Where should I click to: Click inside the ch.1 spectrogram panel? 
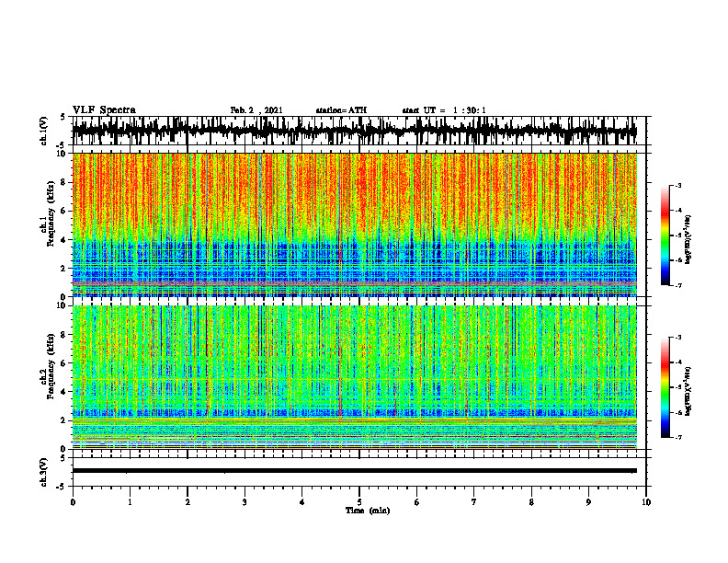(x=355, y=224)
